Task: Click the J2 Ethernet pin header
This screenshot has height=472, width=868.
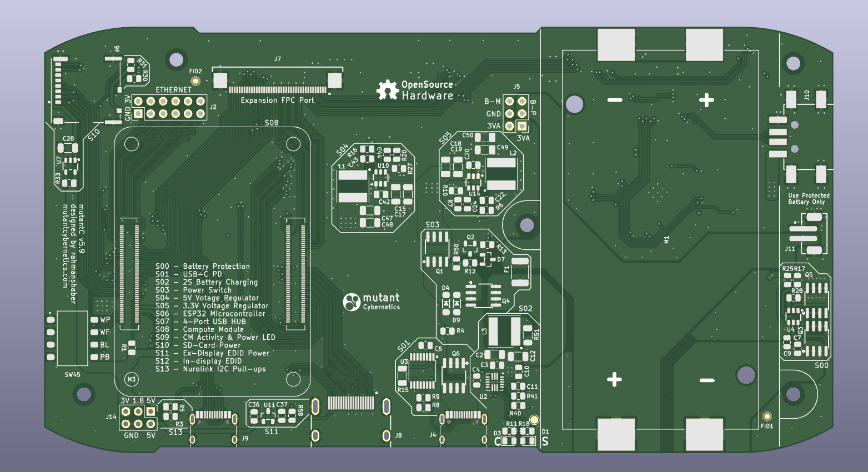Action: pyautogui.click(x=169, y=108)
